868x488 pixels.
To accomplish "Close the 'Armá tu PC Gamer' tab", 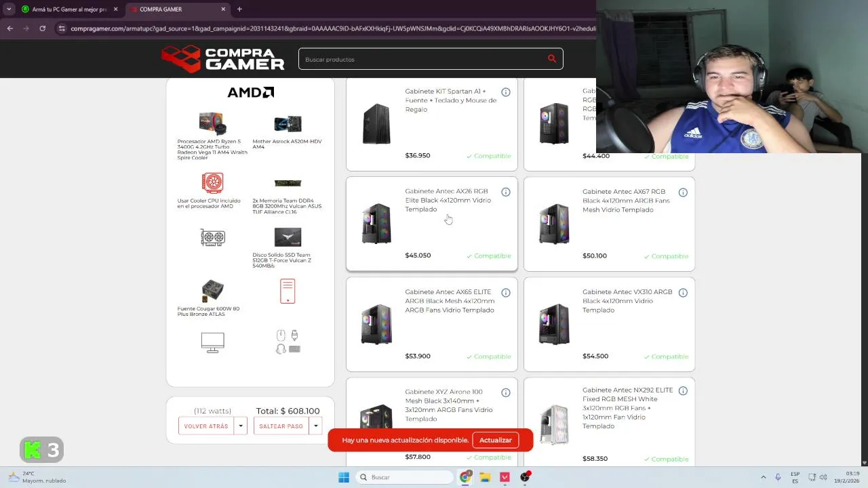I will click(x=115, y=9).
